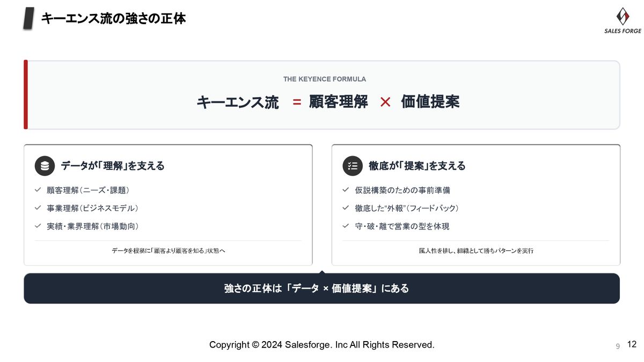Viewport: 644px width, 362px height.
Task: Click THE KEYENCE FORMULA label
Action: [x=324, y=79]
